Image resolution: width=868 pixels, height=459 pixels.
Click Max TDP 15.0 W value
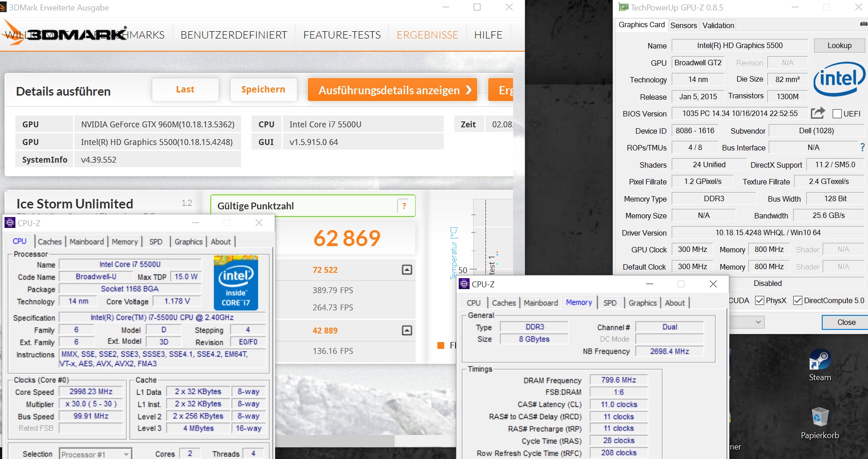click(x=186, y=276)
